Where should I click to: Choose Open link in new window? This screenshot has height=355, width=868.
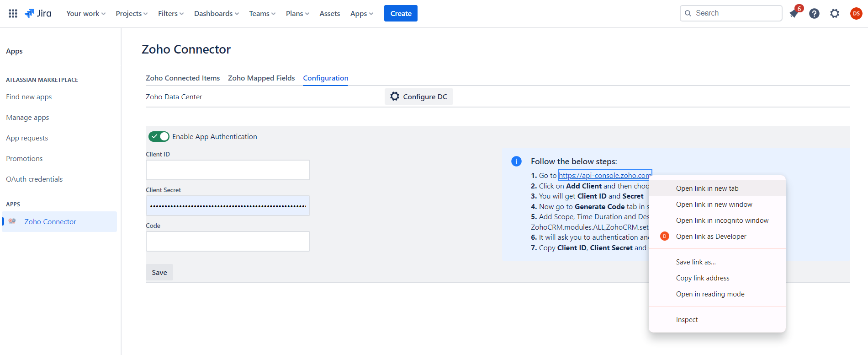tap(717, 204)
